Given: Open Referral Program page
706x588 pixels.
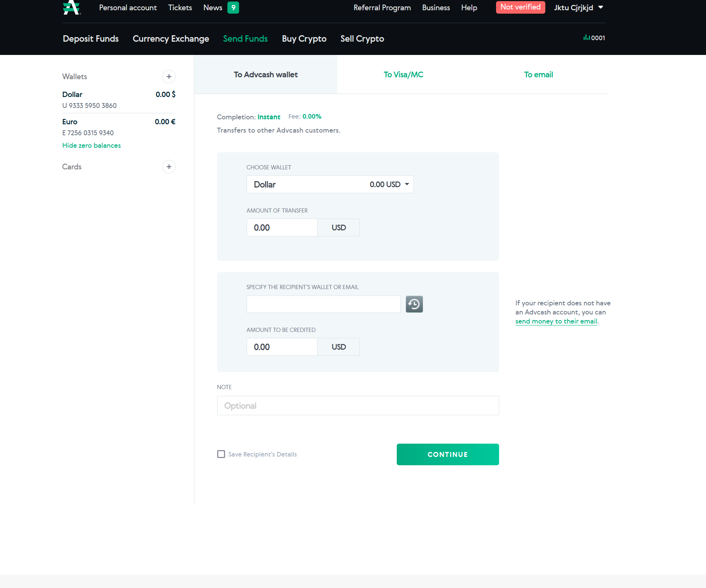Looking at the screenshot, I should coord(382,8).
